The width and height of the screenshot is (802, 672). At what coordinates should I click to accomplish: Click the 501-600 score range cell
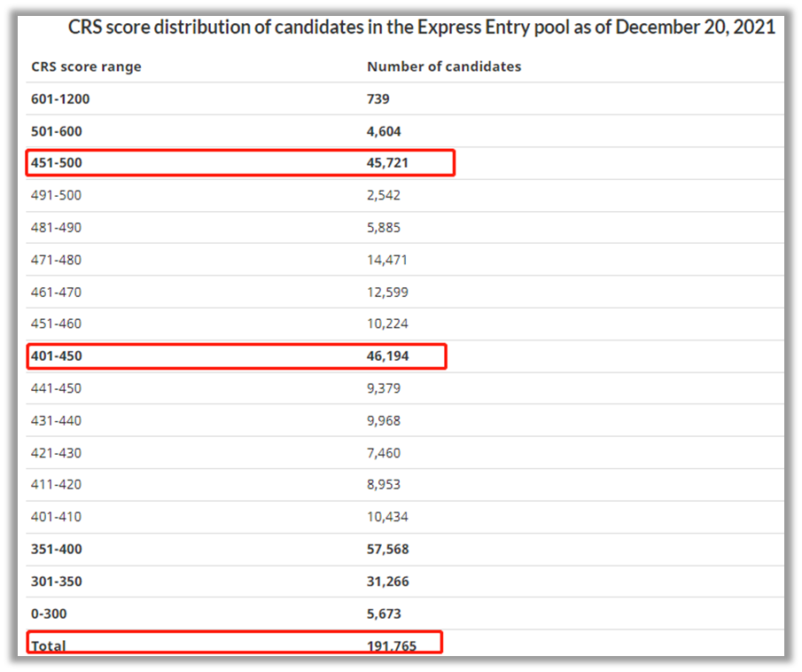(x=56, y=131)
